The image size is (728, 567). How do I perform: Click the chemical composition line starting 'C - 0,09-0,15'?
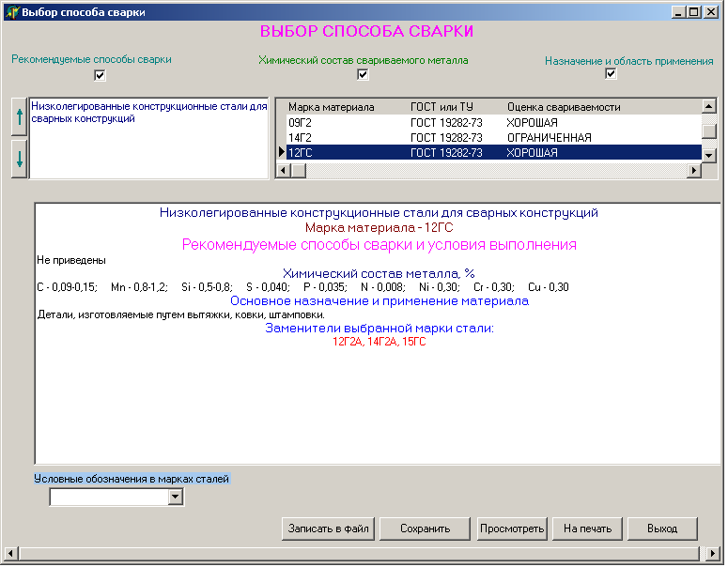click(302, 287)
